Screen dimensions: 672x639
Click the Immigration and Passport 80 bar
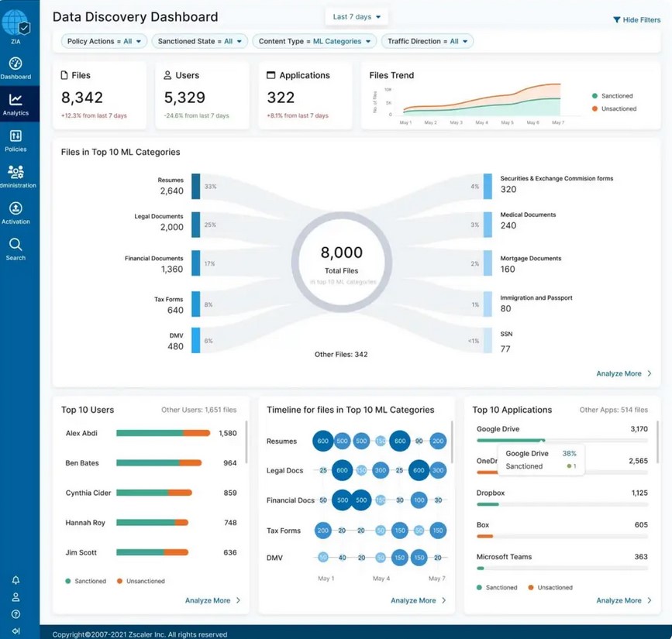488,304
